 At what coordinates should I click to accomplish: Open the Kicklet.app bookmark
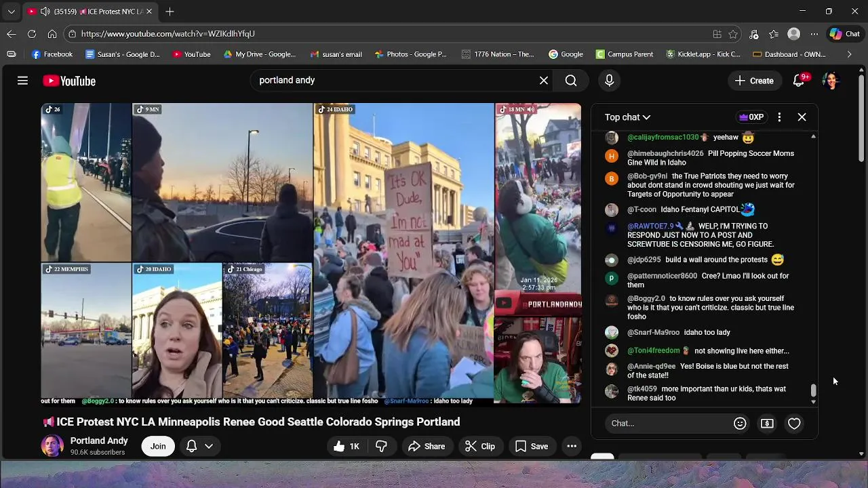703,54
